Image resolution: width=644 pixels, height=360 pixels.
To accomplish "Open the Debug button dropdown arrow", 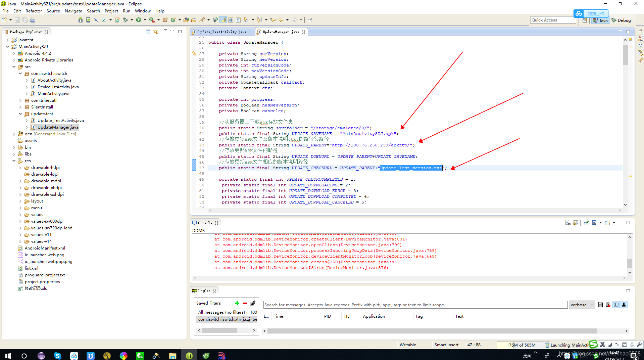I will coord(132,20).
